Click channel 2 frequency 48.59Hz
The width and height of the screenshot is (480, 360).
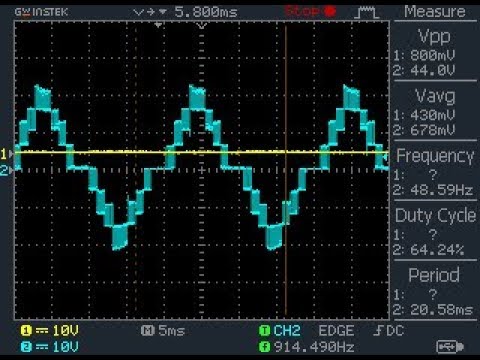click(441, 190)
